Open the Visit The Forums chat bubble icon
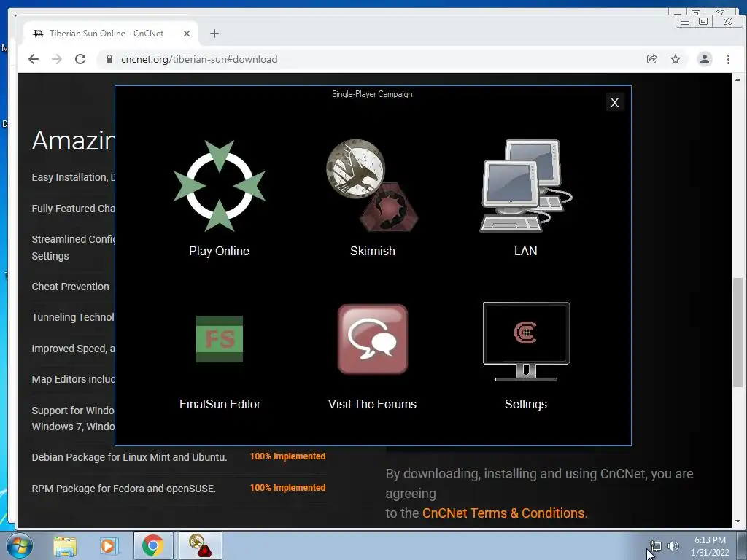Image resolution: width=747 pixels, height=560 pixels. (x=373, y=339)
